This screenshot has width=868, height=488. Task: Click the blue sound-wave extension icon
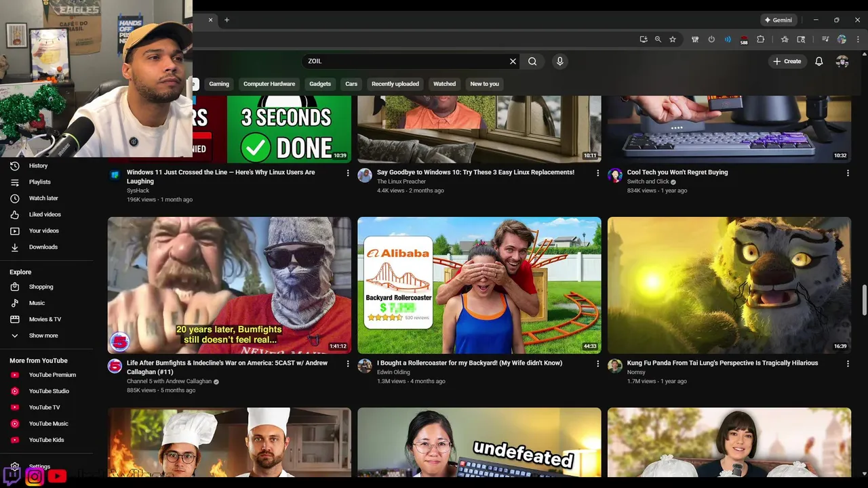tap(728, 39)
